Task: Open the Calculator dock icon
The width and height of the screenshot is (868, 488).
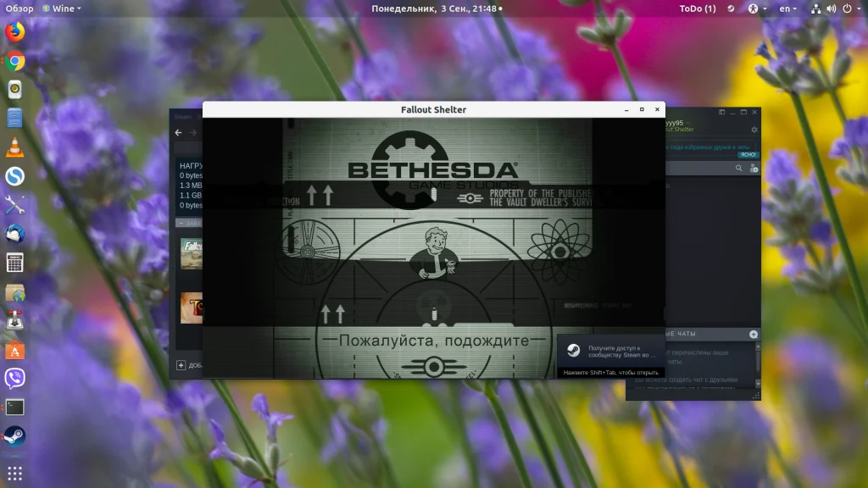Action: (15, 263)
